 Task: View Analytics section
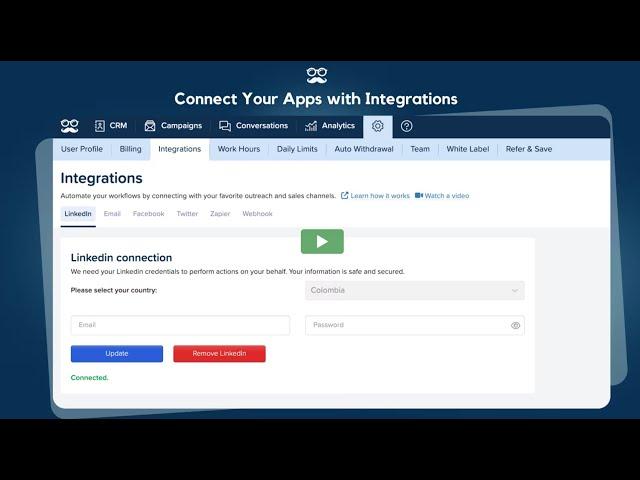coord(330,126)
